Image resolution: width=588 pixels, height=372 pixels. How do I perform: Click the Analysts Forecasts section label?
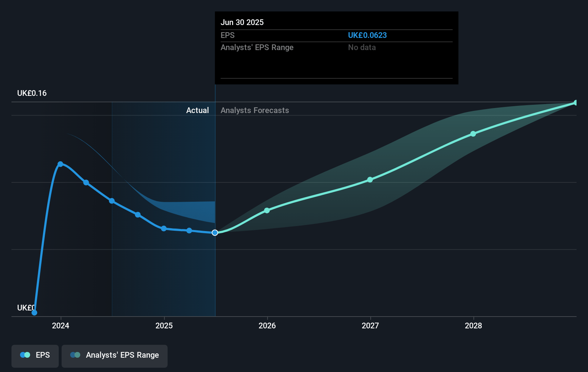coord(255,111)
